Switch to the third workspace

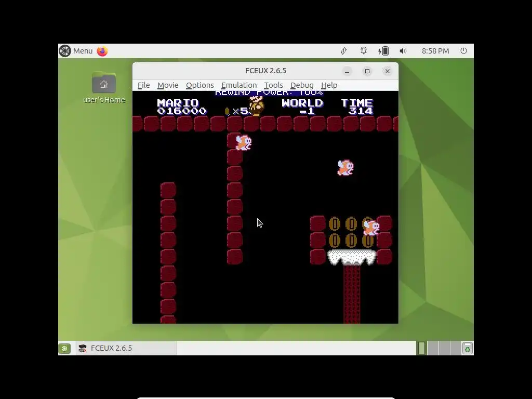tap(444, 348)
